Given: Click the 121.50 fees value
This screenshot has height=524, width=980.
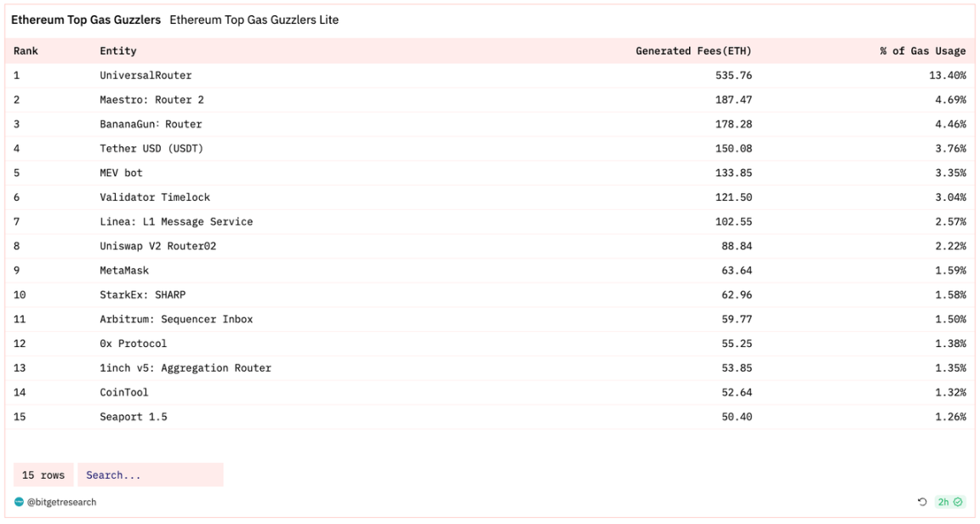Looking at the screenshot, I should pyautogui.click(x=734, y=197).
